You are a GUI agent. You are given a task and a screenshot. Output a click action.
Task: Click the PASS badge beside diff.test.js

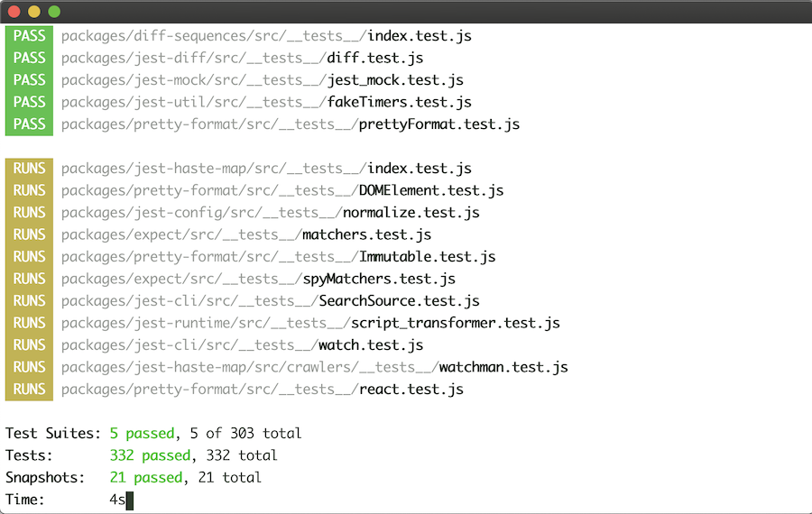click(x=30, y=59)
